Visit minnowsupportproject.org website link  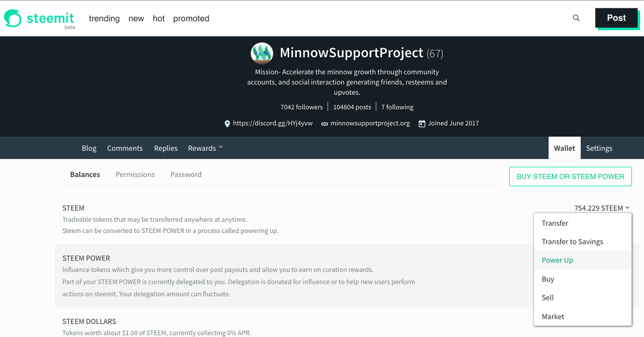tap(370, 123)
